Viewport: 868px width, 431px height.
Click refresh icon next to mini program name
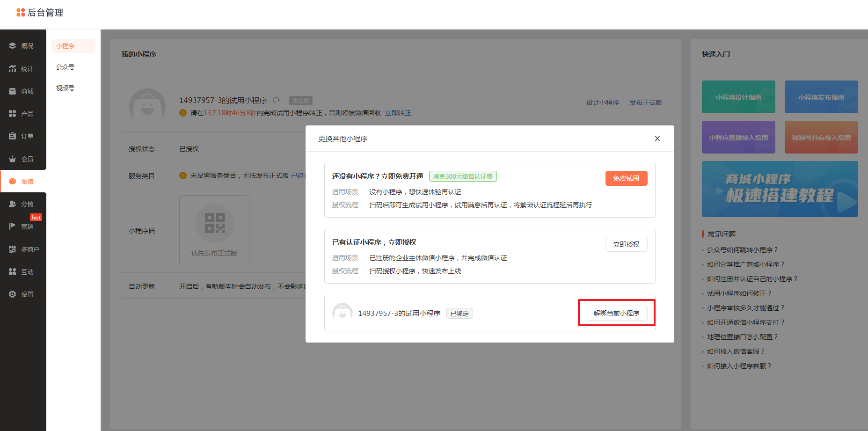coord(277,100)
